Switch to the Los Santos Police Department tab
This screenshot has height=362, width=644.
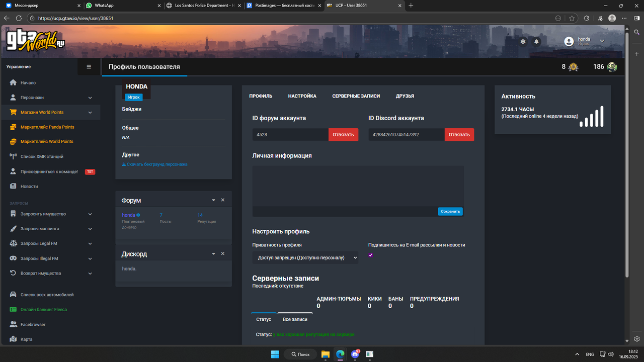tap(204, 6)
